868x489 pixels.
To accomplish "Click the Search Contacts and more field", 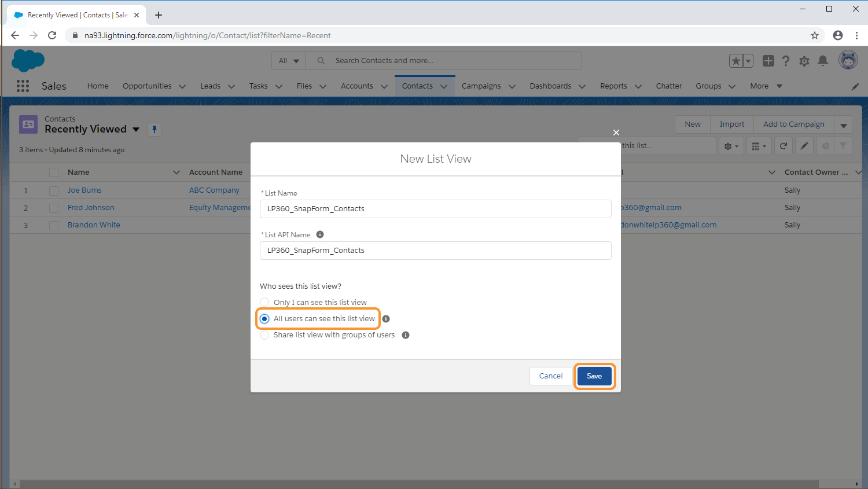I will click(x=444, y=61).
